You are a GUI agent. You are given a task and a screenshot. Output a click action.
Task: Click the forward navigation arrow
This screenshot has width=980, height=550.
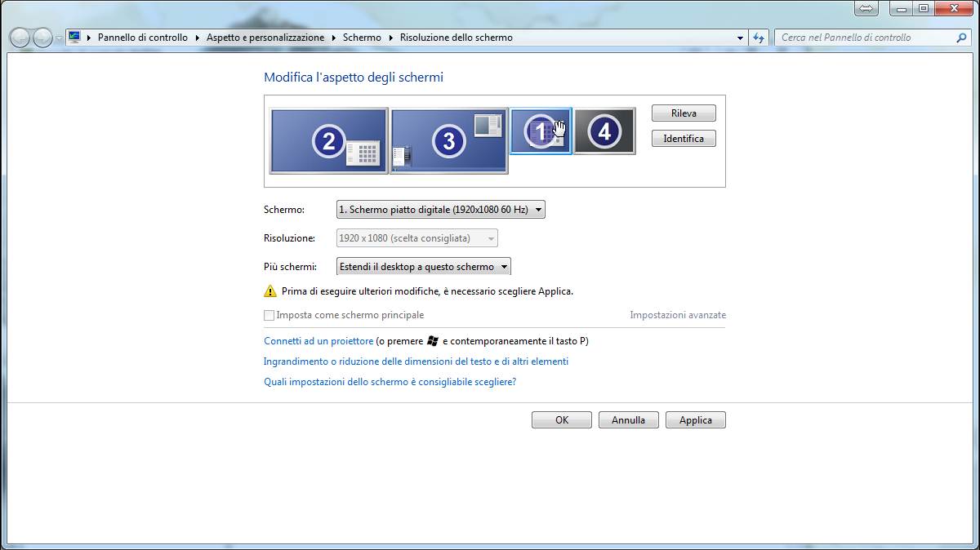pos(42,38)
